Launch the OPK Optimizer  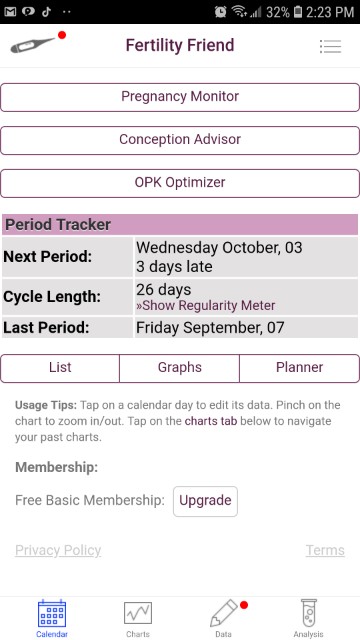180,183
